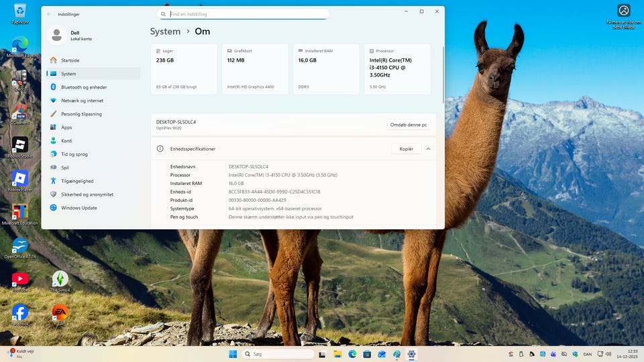Click System in the breadcrumb
Image resolution: width=644 pixels, height=362 pixels.
point(165,32)
